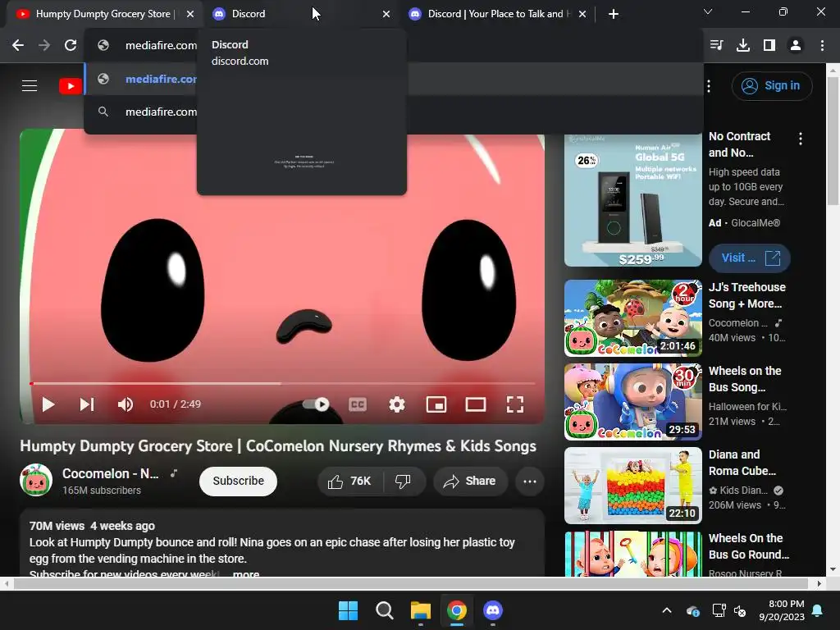The width and height of the screenshot is (840, 630).
Task: Open Wheels on the Bus Song 29:53 thumbnail
Action: coord(632,402)
